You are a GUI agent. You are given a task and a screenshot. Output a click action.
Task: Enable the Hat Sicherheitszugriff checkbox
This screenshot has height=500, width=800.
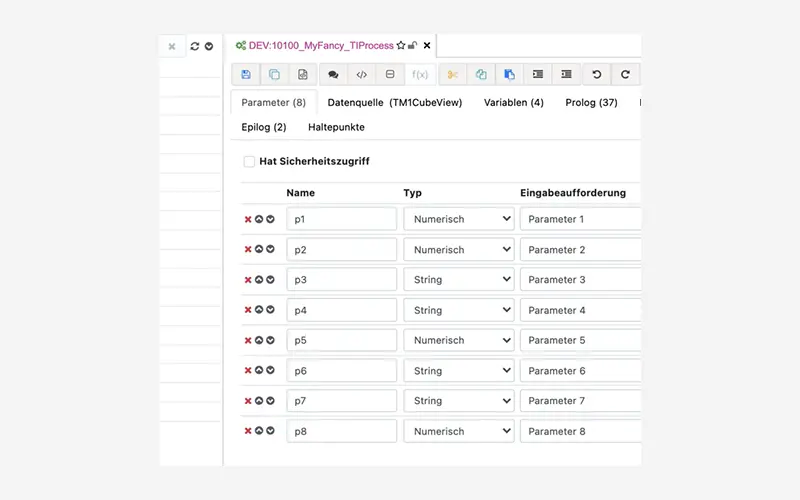(249, 161)
